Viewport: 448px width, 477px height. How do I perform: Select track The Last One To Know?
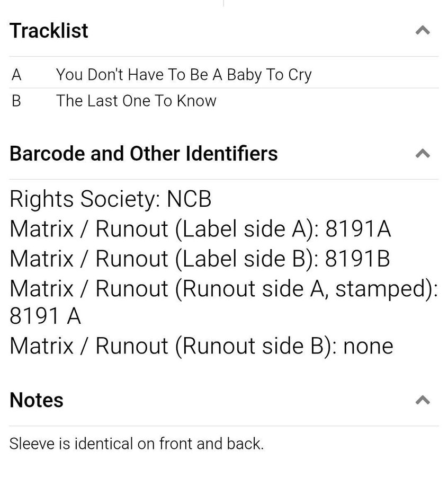(136, 101)
